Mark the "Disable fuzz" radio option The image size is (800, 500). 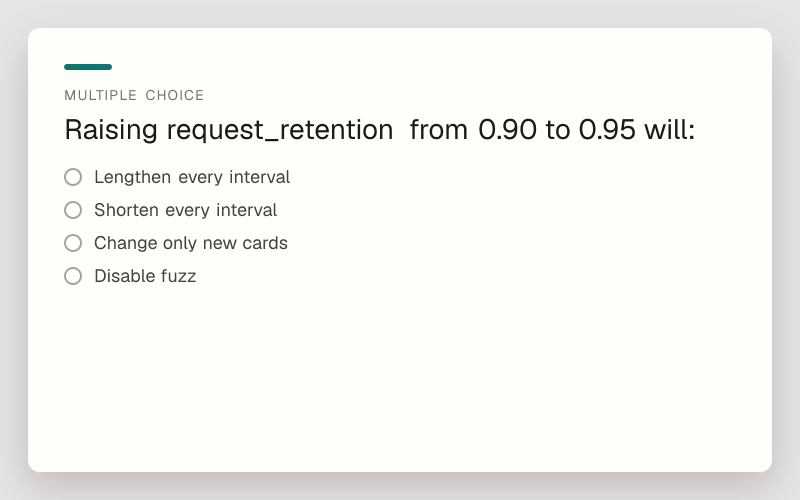point(73,276)
